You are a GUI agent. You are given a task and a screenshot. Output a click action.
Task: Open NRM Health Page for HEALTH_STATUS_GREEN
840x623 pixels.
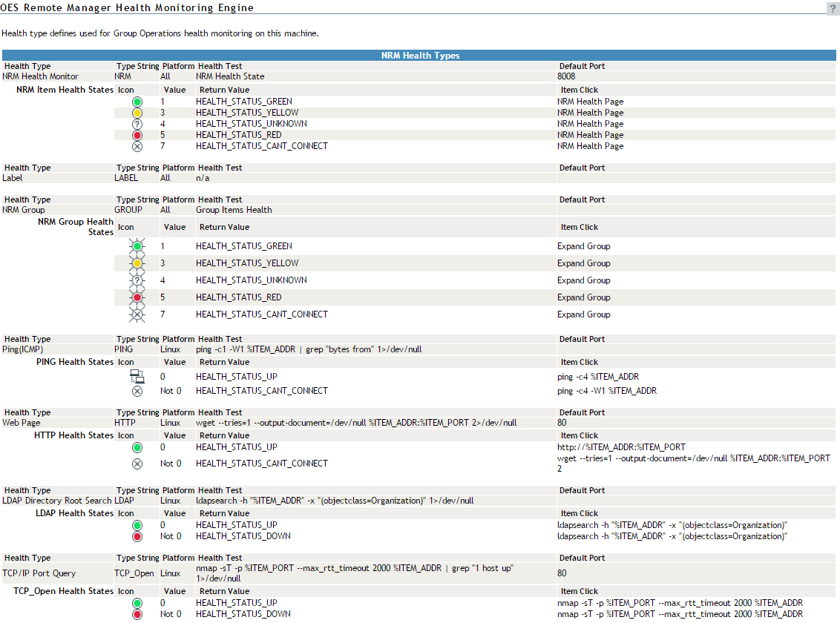tap(590, 102)
